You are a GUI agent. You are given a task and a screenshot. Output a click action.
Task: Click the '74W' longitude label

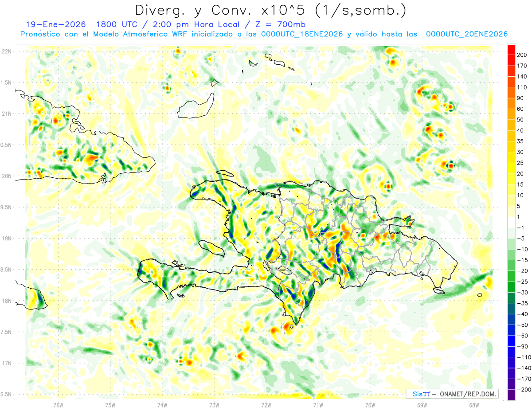click(x=162, y=405)
